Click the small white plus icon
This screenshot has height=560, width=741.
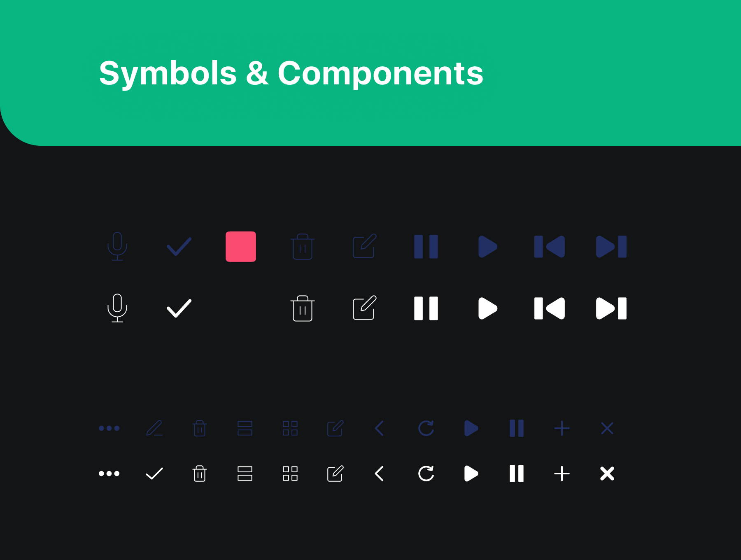coord(562,474)
